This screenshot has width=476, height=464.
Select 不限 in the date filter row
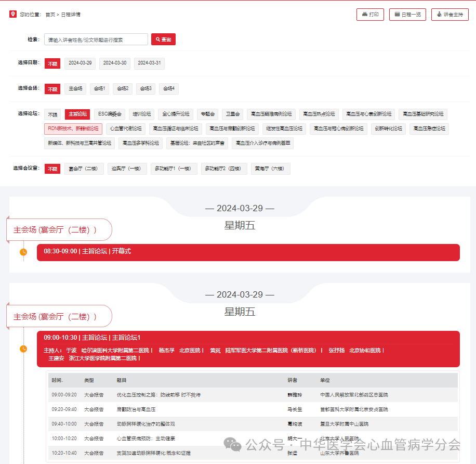click(52, 63)
